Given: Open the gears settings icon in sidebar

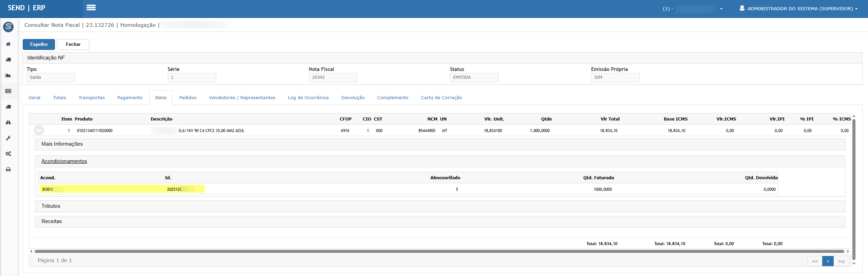Looking at the screenshot, I should tap(8, 154).
